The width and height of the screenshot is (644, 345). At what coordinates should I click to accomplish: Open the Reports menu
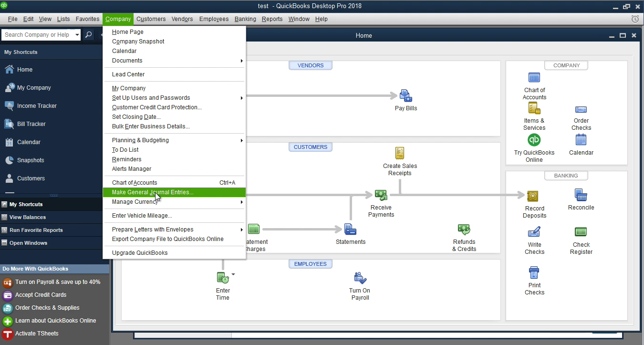click(x=272, y=19)
